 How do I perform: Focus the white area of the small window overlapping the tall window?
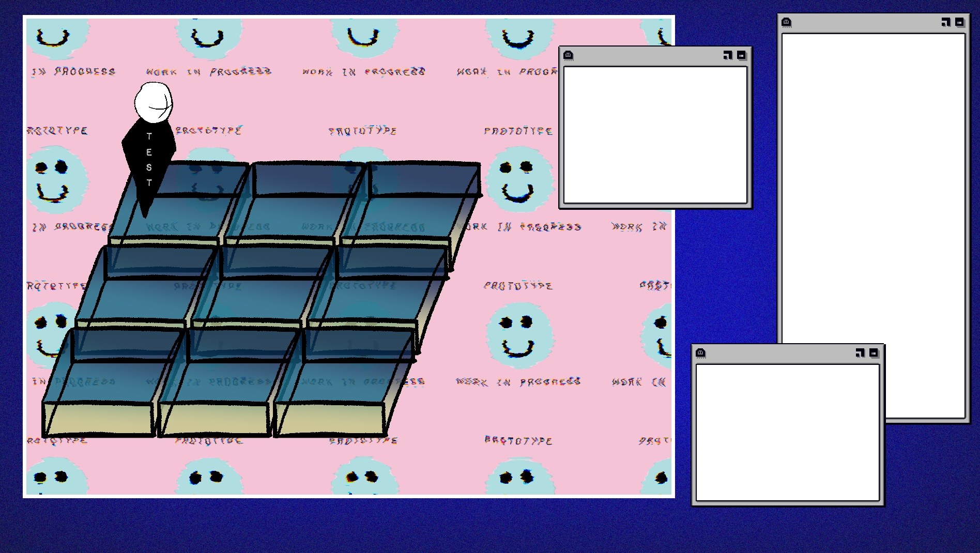787,432
